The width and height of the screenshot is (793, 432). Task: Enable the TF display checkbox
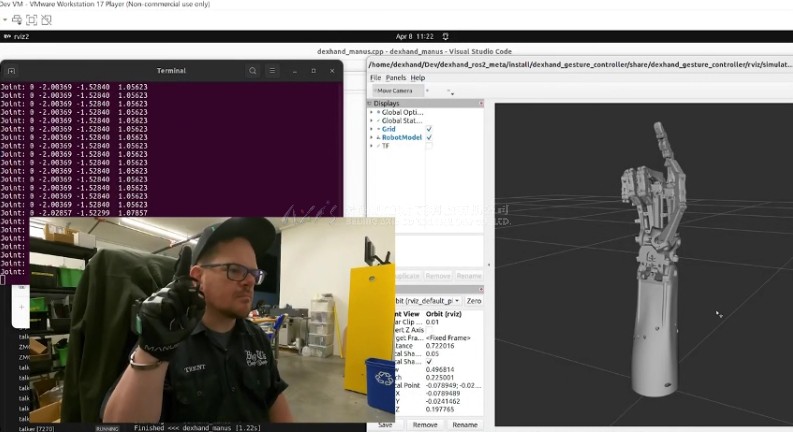point(429,146)
